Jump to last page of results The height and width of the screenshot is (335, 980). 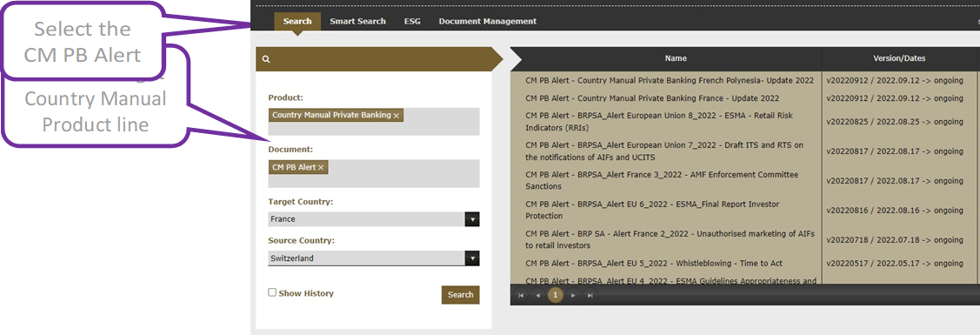590,296
